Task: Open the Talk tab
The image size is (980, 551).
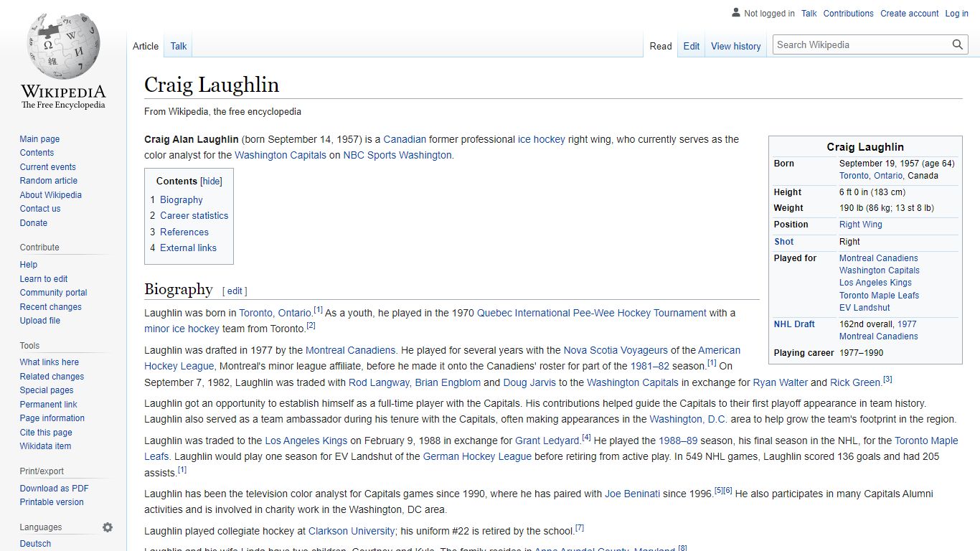Action: click(x=179, y=46)
